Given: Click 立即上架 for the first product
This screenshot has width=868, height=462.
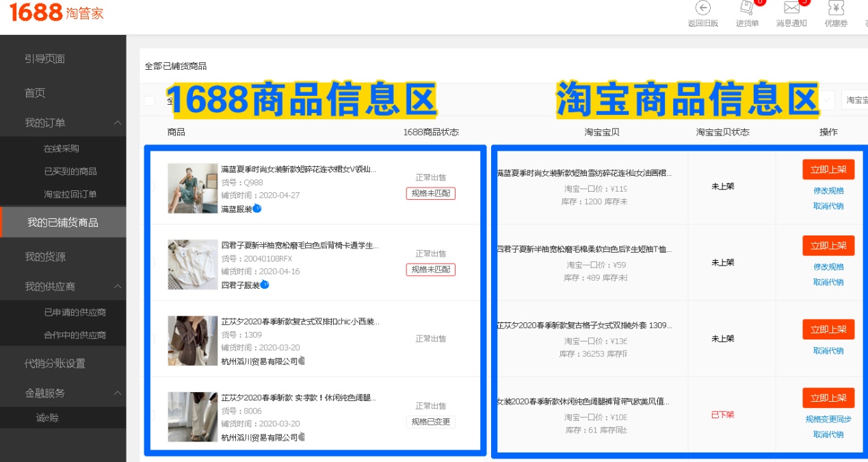Looking at the screenshot, I should (828, 170).
